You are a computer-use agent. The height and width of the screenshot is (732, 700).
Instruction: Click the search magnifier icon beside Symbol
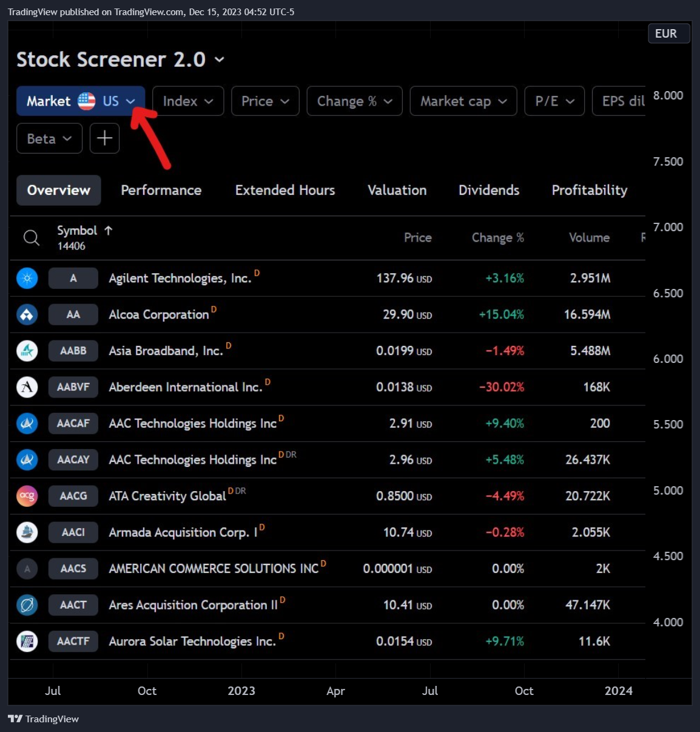pyautogui.click(x=32, y=238)
